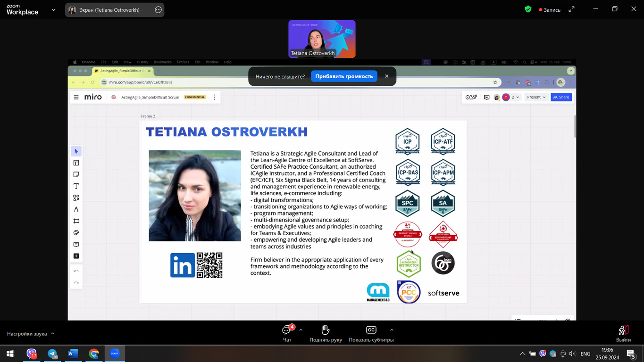Go back in Chrome
This screenshot has height=362, width=644.
click(74, 82)
